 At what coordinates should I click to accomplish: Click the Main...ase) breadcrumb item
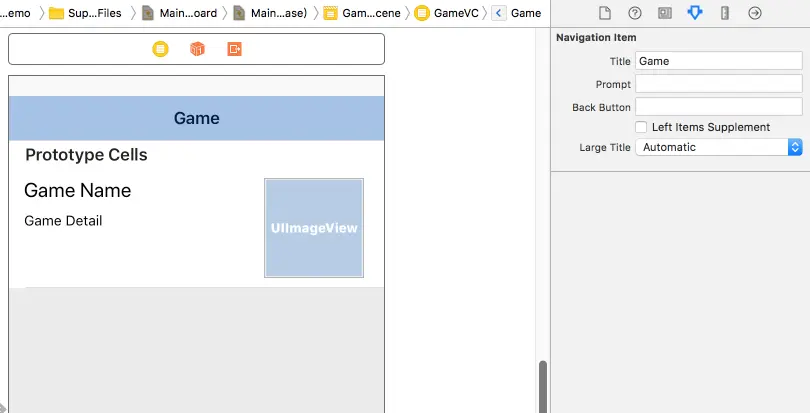click(271, 13)
